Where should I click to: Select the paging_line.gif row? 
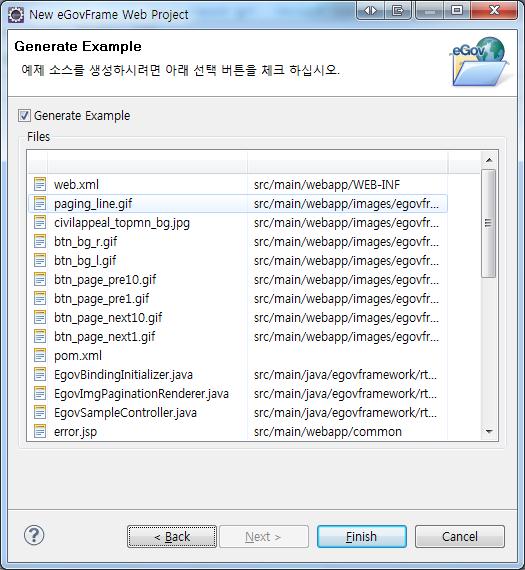(238, 204)
